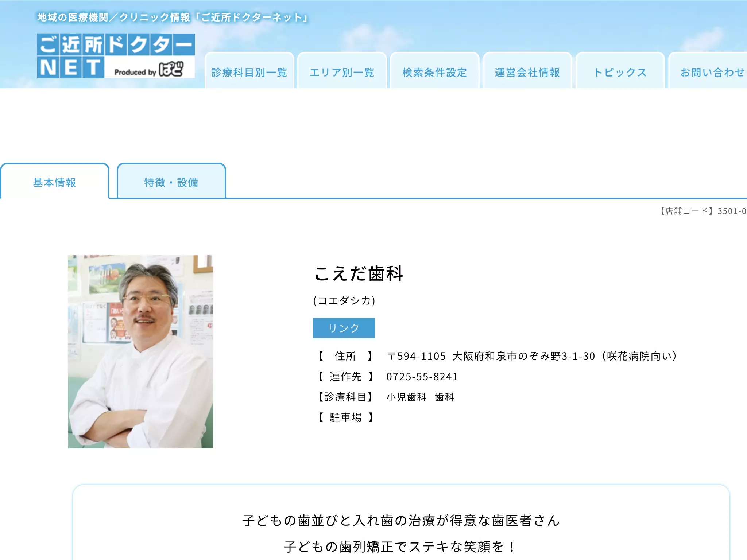Click the clinic name こえだ歯科
747x560 pixels.
click(x=359, y=274)
